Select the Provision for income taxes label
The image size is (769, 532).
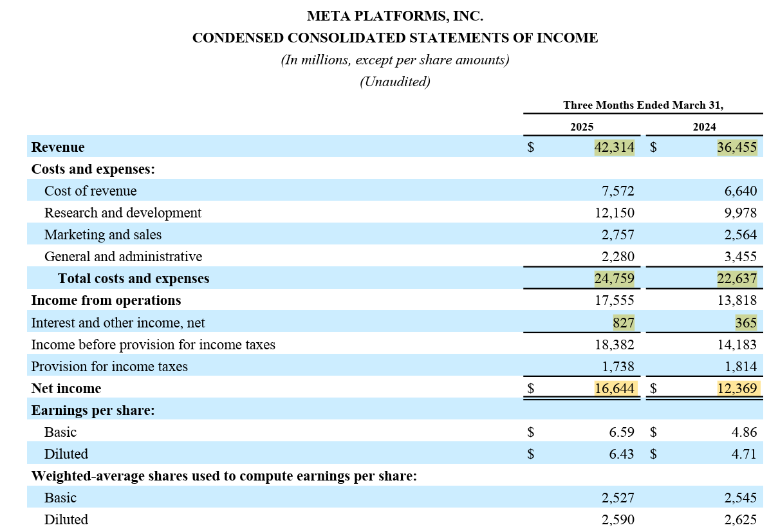point(109,366)
